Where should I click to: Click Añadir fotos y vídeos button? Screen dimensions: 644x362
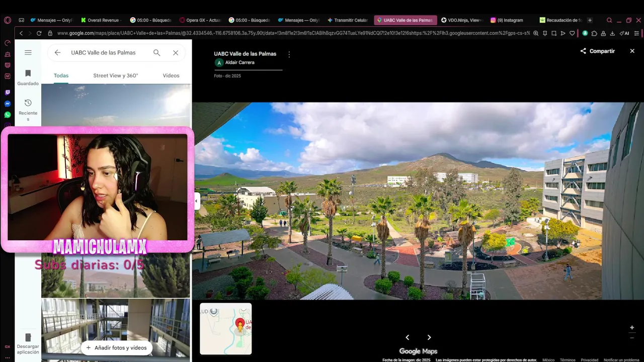pos(116,347)
